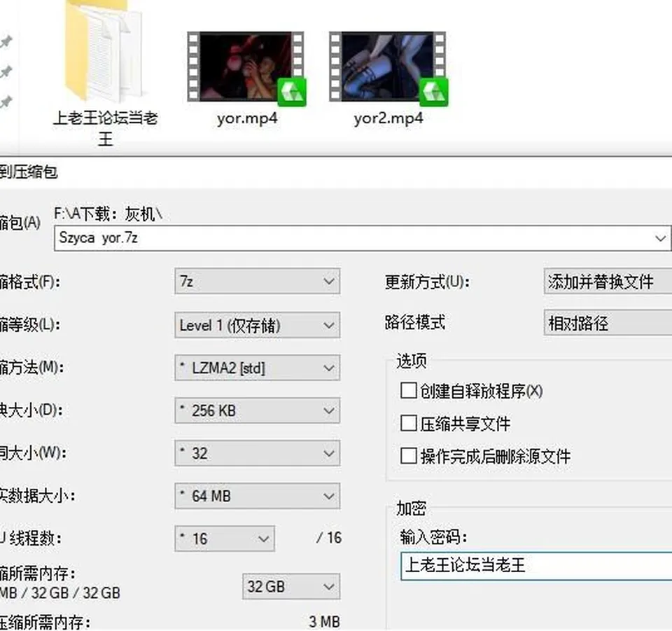672x631 pixels.
Task: Click the 加密 group heading
Action: click(411, 508)
